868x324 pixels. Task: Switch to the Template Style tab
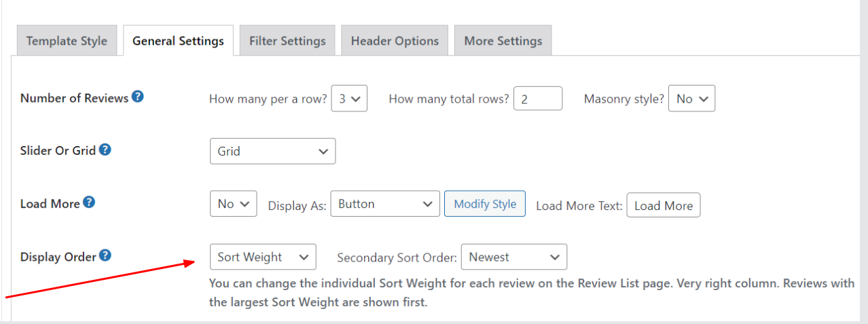[67, 41]
